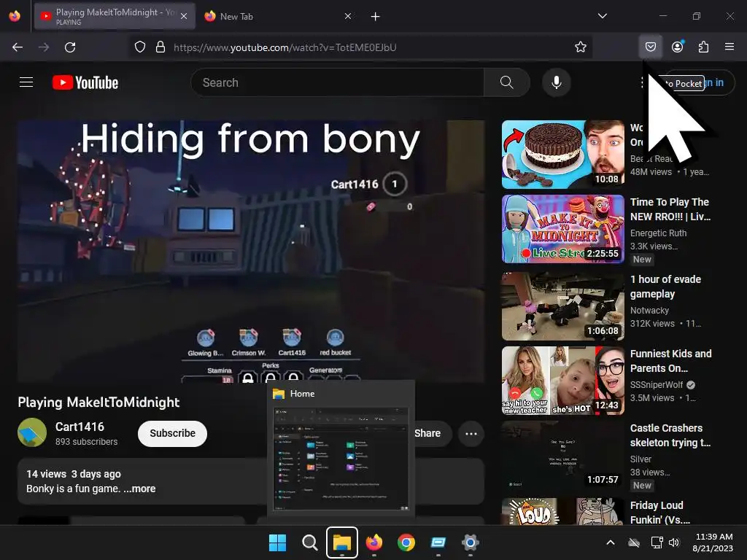The width and height of the screenshot is (747, 560).
Task: Open more actions three-dot menu under video
Action: pos(471,434)
